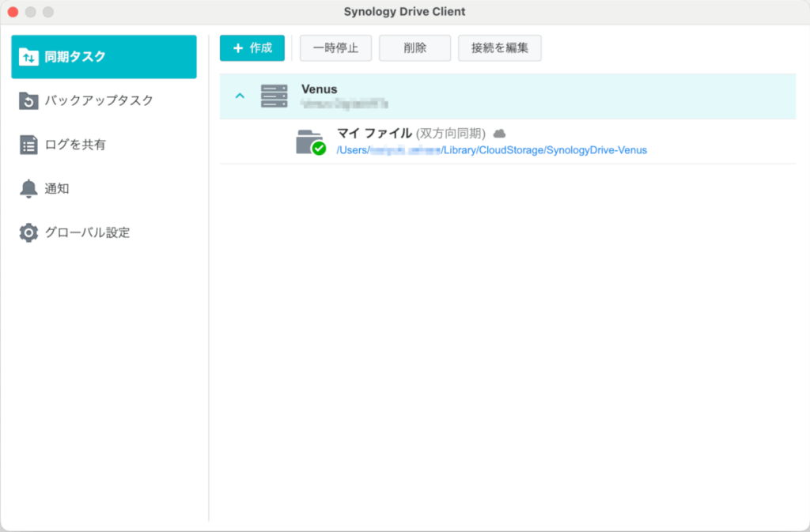This screenshot has height=532, width=810.
Task: Click the Venus server icon
Action: pos(274,96)
